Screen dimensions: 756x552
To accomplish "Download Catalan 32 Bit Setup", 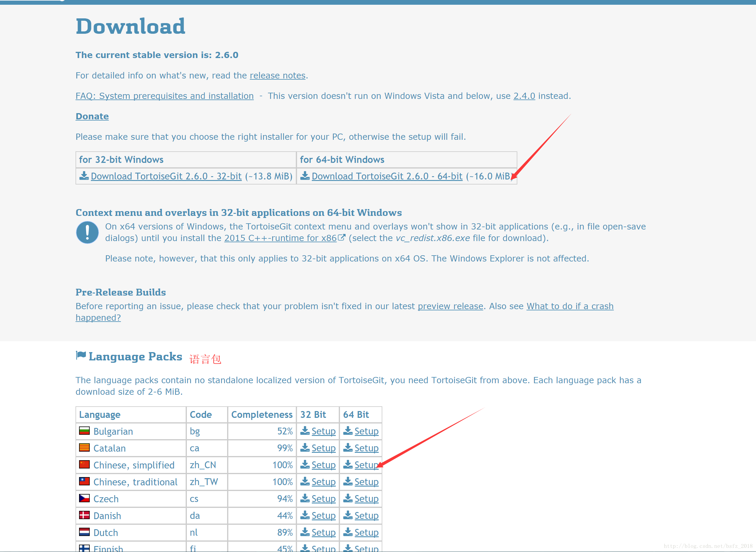I will click(323, 448).
